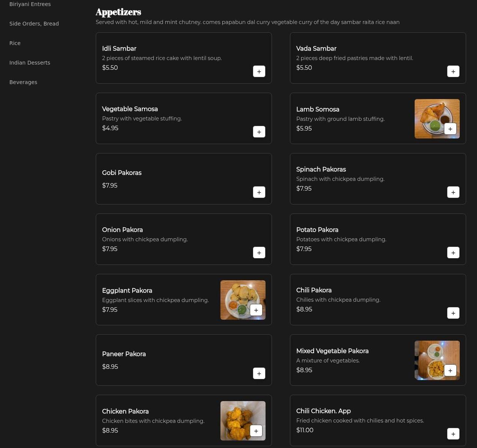Add Lamb Somosa to the cart
Screen dimensions: 477x448
(x=450, y=129)
